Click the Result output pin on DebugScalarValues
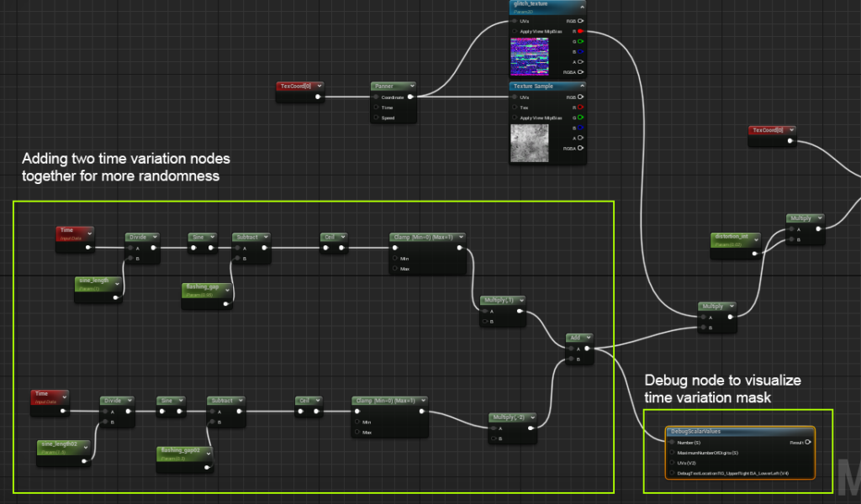 808,442
